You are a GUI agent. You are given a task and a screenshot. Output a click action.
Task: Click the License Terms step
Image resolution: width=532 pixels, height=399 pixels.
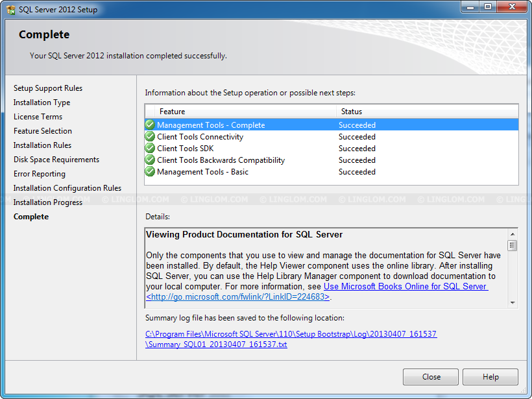point(38,117)
